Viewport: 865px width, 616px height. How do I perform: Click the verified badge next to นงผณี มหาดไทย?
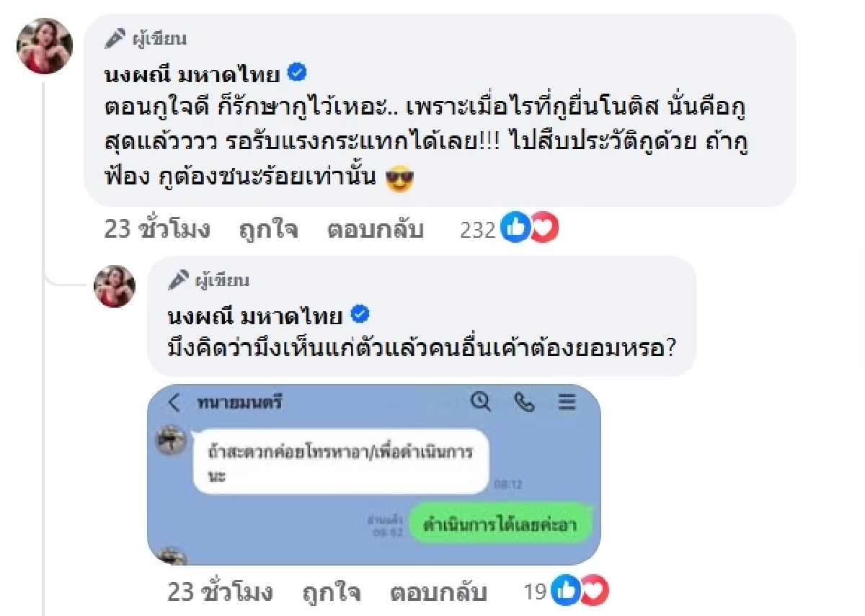point(297,71)
